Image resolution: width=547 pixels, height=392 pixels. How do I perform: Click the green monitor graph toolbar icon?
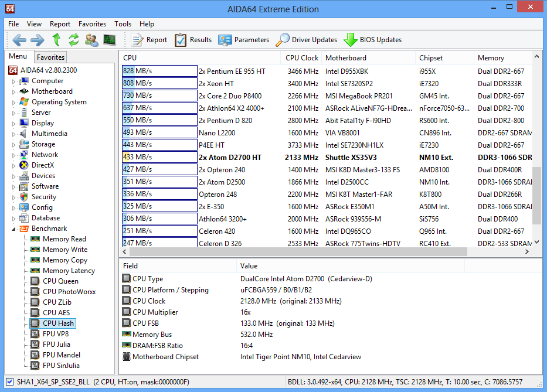pos(110,40)
